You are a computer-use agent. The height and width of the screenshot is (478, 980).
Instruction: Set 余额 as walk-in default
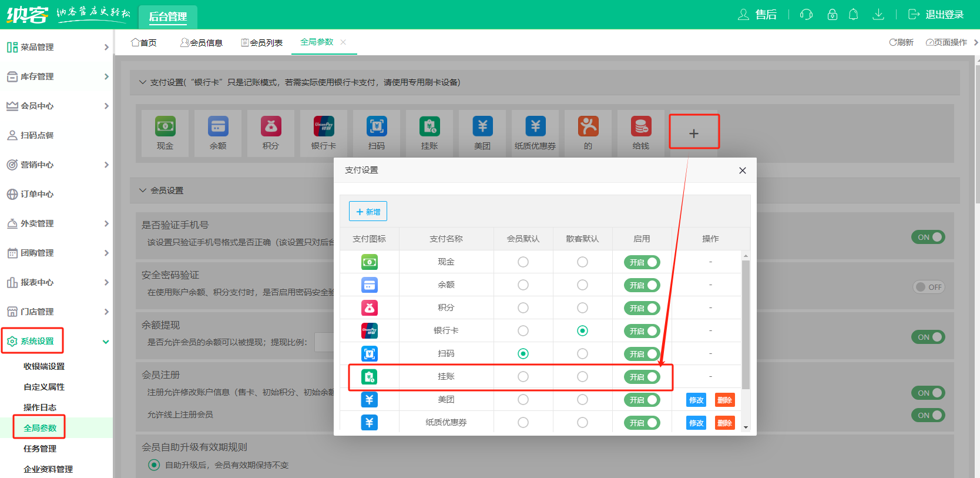[582, 285]
